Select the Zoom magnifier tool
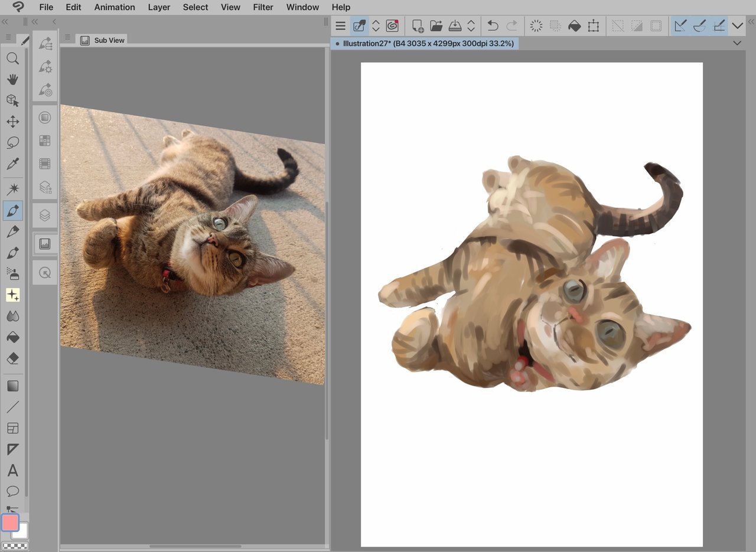756x552 pixels. pos(12,58)
